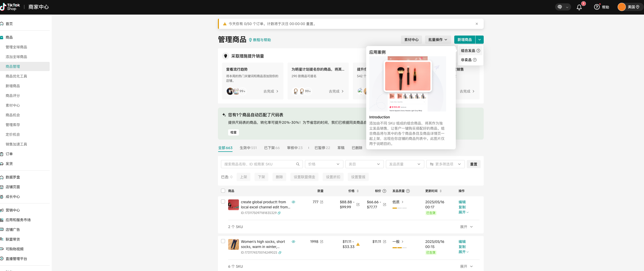644x271 pixels.
Task: Check the create global product row checkbox
Action: [x=223, y=201]
